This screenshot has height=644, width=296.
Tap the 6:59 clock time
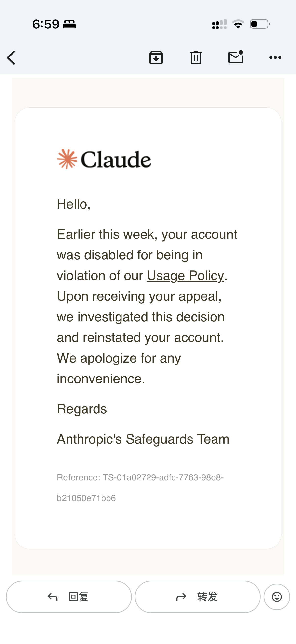click(x=46, y=24)
